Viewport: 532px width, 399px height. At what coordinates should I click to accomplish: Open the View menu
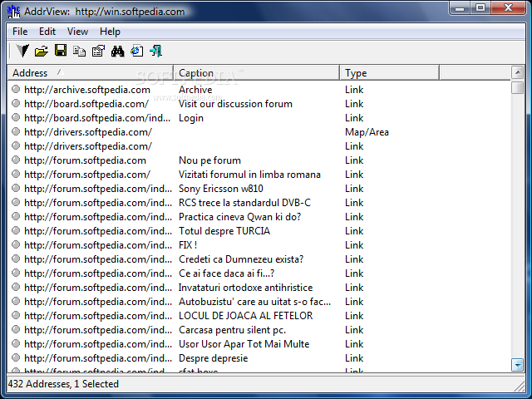[77, 32]
